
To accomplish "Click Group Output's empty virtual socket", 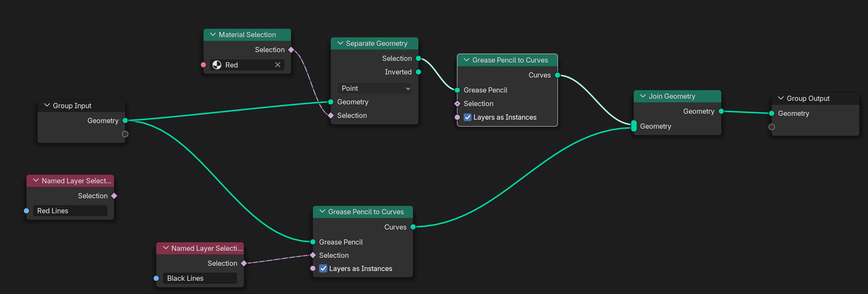I will click(772, 127).
